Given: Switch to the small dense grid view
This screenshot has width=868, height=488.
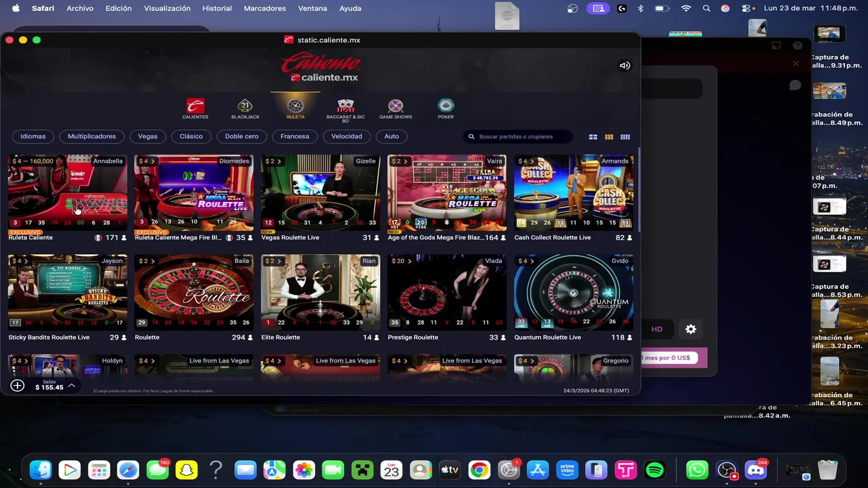Looking at the screenshot, I should click(x=625, y=137).
